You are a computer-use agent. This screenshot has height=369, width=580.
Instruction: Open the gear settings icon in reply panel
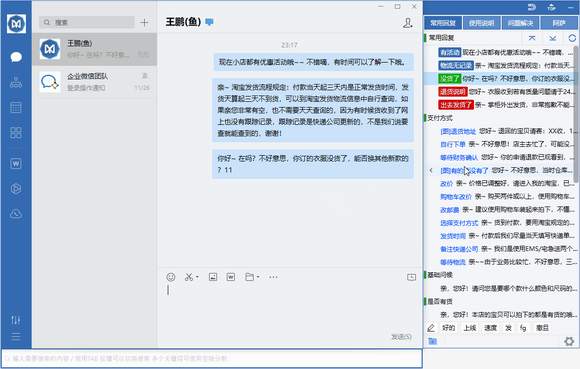tap(569, 341)
